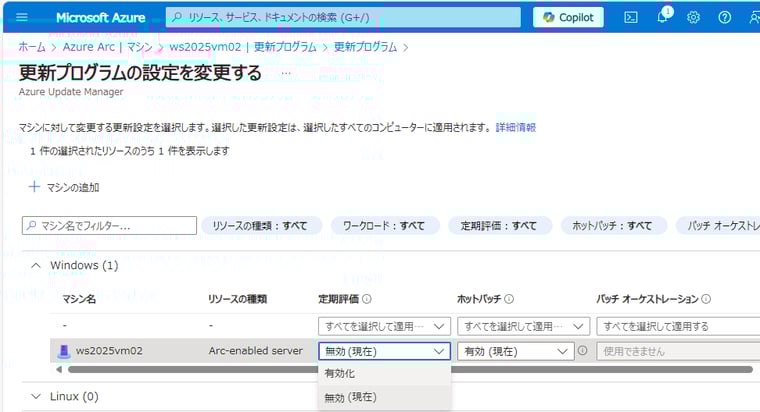
Task: Go to Azure Arc | マシン breadcrumb
Action: [108, 47]
